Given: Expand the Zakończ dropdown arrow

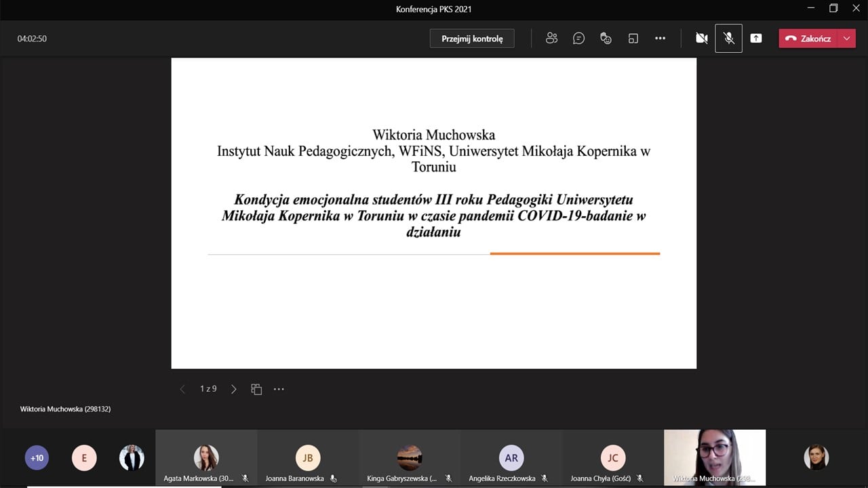Looking at the screenshot, I should [x=847, y=39].
